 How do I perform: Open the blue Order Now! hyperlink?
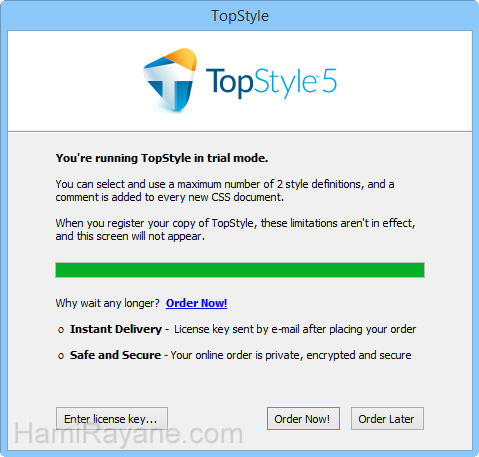196,303
